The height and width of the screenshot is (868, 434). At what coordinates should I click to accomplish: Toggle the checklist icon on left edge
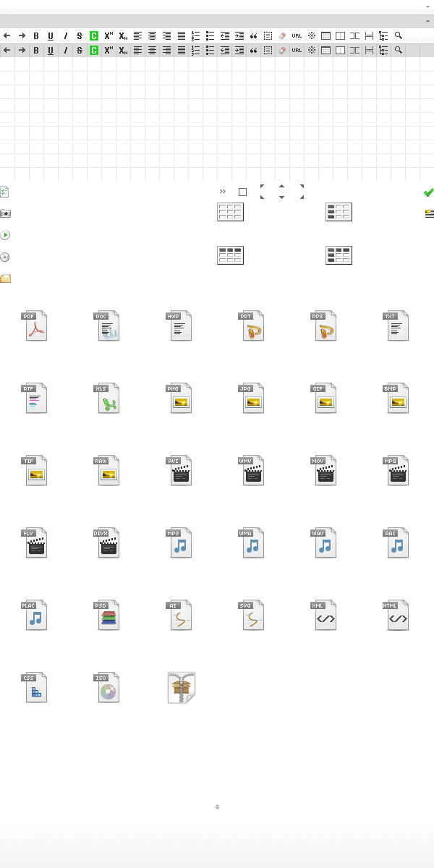pyautogui.click(x=4, y=192)
